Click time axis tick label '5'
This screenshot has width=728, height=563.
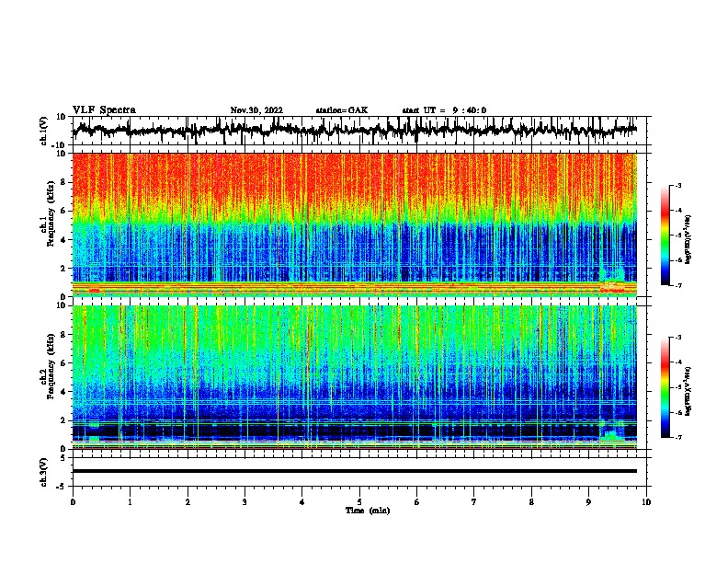(x=359, y=501)
